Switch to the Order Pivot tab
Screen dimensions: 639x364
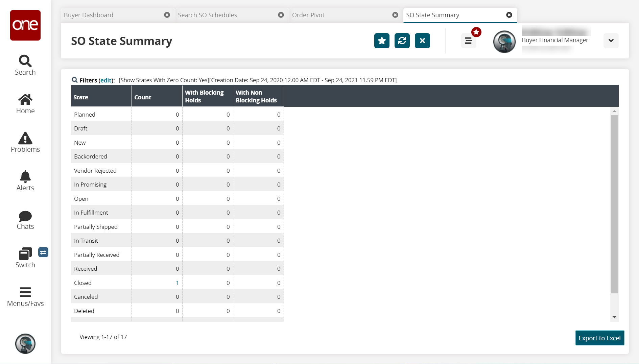(x=308, y=15)
